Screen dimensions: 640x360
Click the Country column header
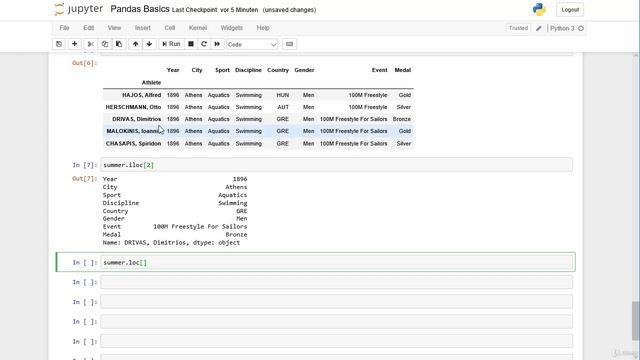coord(278,70)
